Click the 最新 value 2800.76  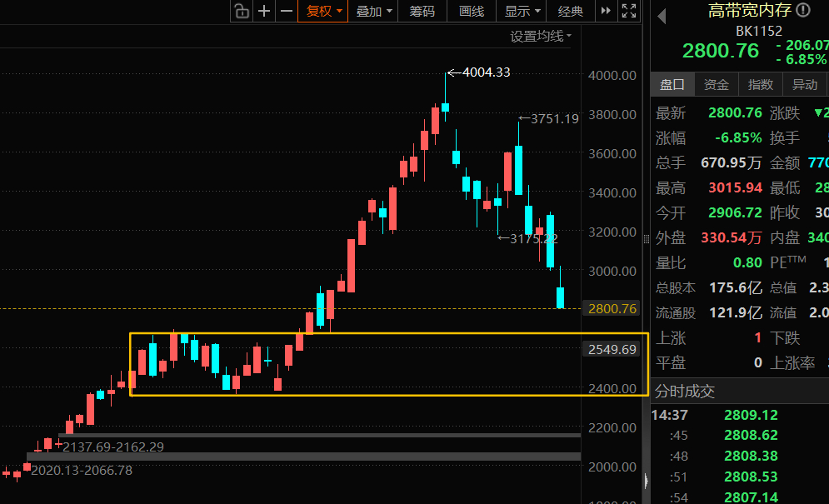click(x=736, y=112)
